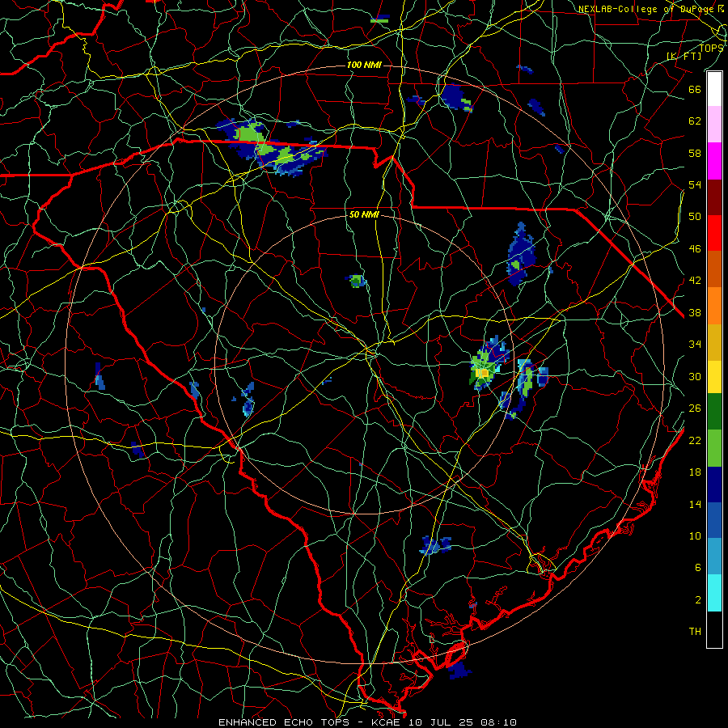728x728 pixels.
Task: Click the "66" legend value
Action: click(695, 89)
